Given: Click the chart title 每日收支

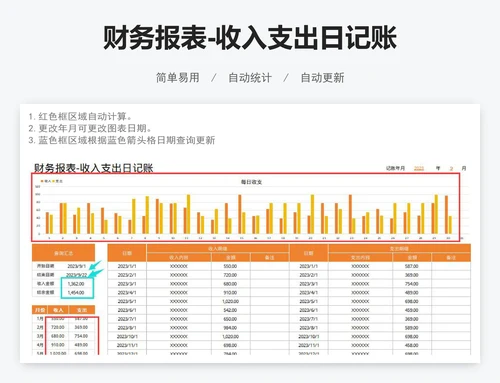Looking at the screenshot, I should click(x=251, y=182).
